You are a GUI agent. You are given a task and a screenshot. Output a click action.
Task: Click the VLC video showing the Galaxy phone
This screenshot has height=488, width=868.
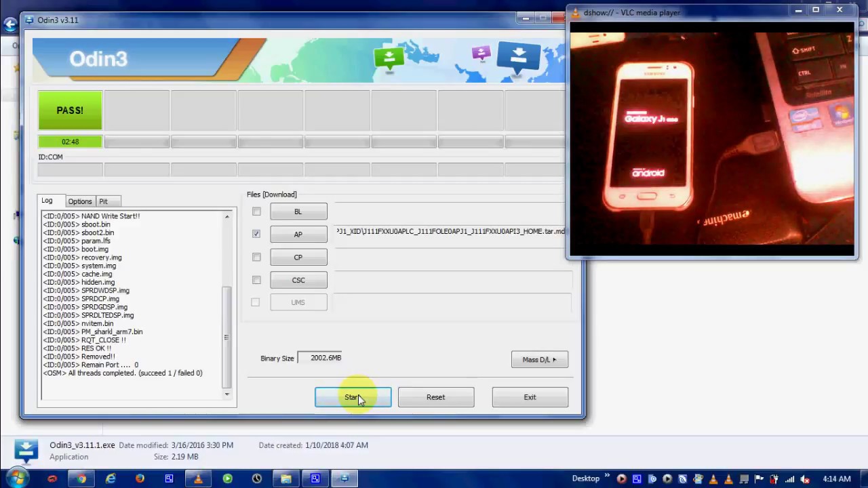(x=712, y=139)
